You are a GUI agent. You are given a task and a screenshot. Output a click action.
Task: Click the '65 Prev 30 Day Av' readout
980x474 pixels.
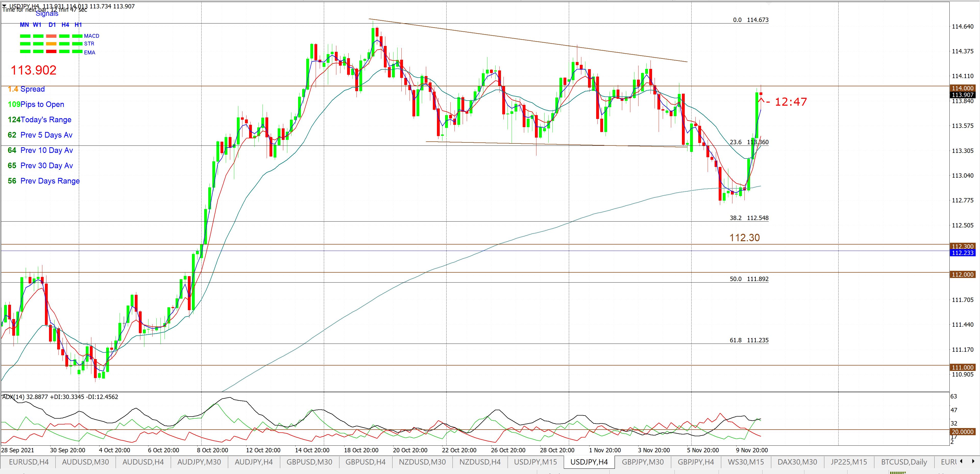point(40,165)
